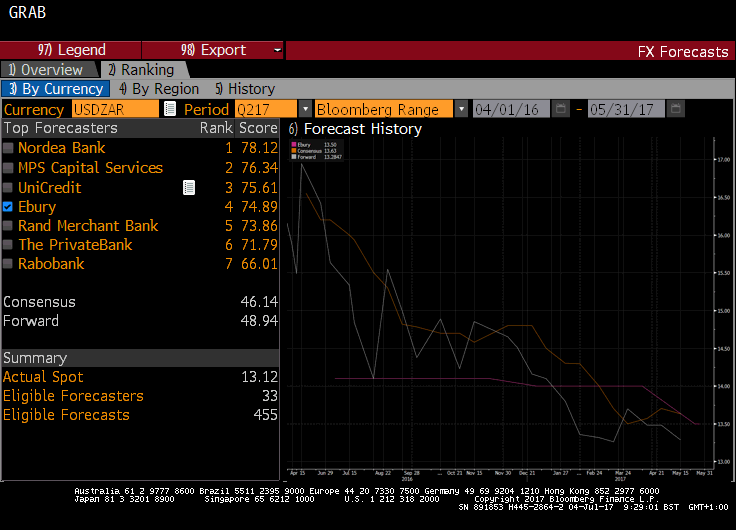Image resolution: width=736 pixels, height=530 pixels.
Task: Click the Q217 period field
Action: click(266, 109)
